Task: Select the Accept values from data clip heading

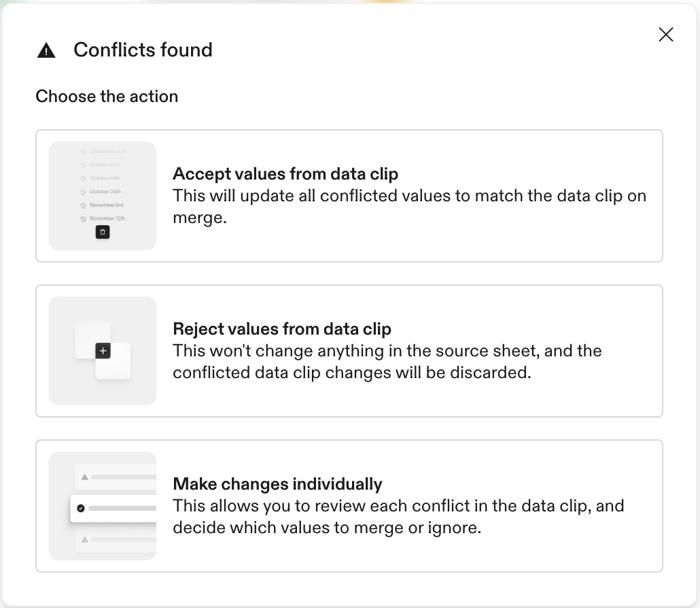Action: [285, 174]
